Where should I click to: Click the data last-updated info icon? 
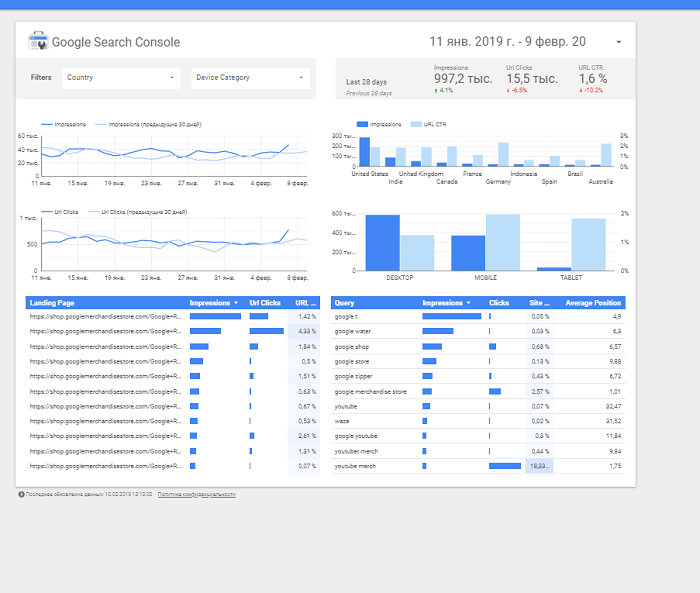click(x=21, y=494)
